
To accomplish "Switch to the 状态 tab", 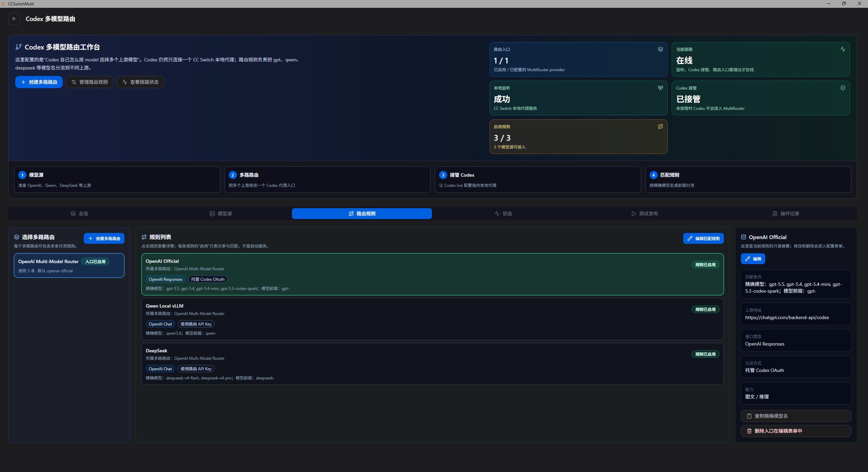I will click(x=503, y=214).
